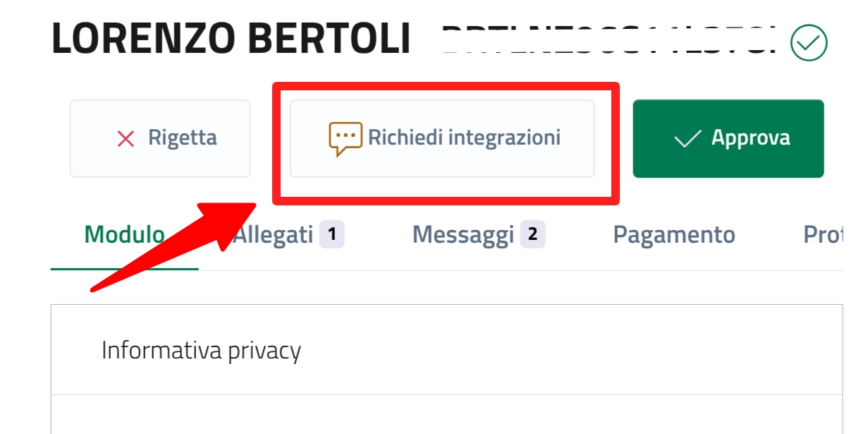The width and height of the screenshot is (868, 434).
Task: Click the orange speech bubble icon
Action: tap(345, 139)
